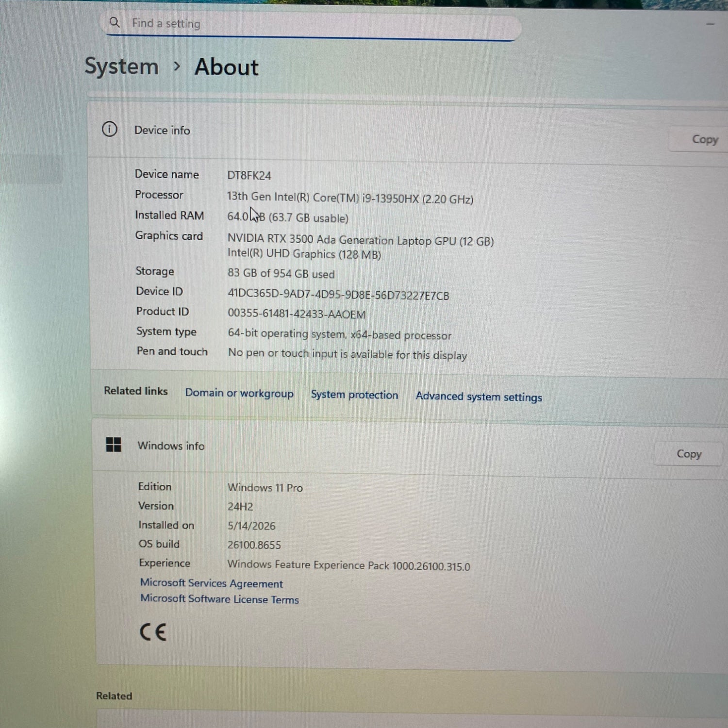Select the No pen or touch input text

[x=347, y=354]
